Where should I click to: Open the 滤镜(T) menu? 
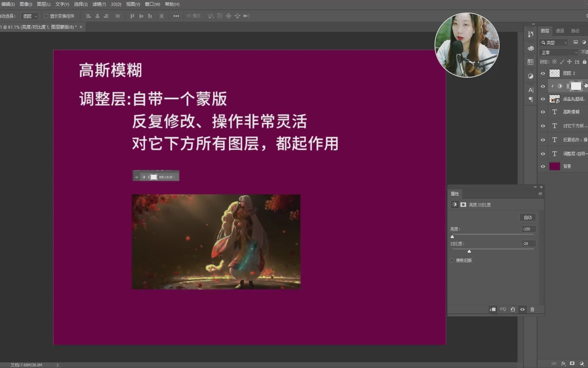(99, 4)
